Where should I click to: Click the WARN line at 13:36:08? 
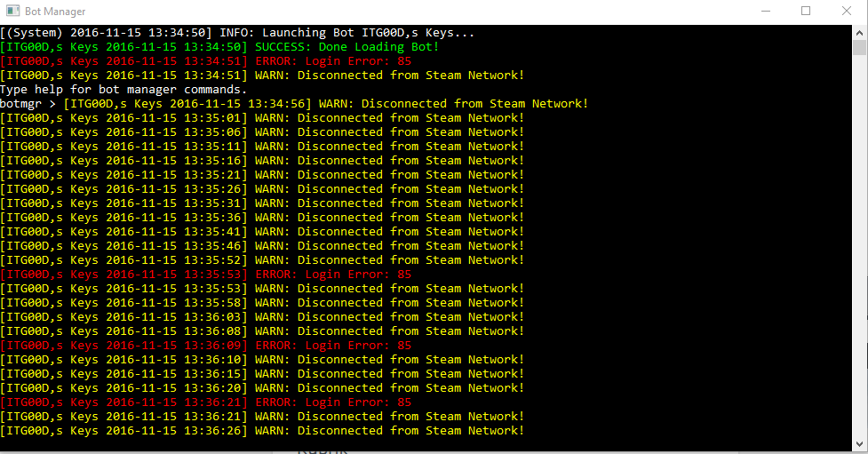click(x=262, y=331)
